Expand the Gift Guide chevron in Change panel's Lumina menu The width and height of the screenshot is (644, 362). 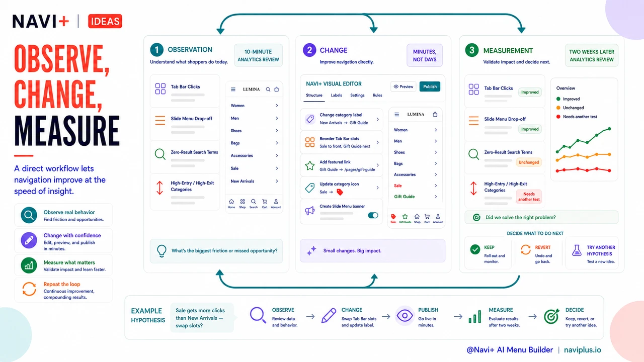tap(436, 197)
